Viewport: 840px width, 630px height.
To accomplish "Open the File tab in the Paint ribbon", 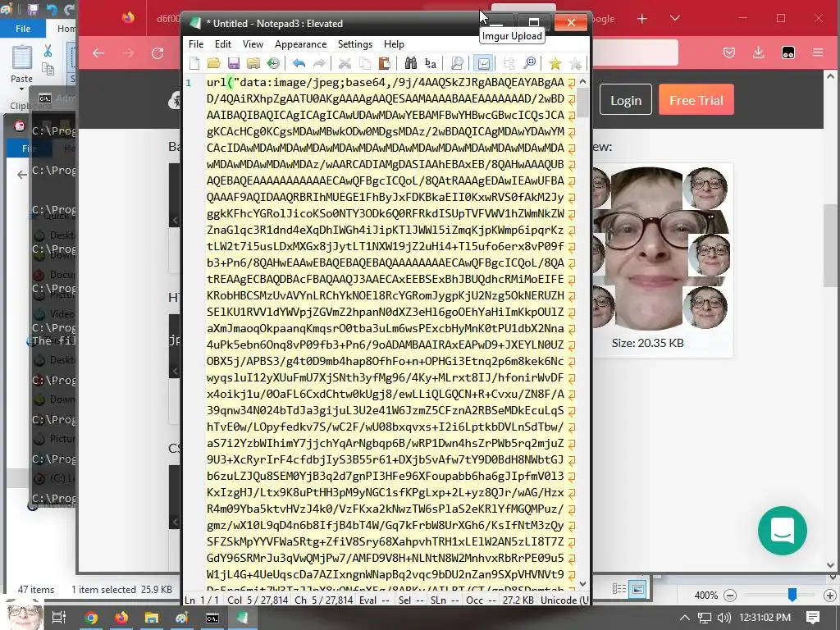I will pos(22,29).
